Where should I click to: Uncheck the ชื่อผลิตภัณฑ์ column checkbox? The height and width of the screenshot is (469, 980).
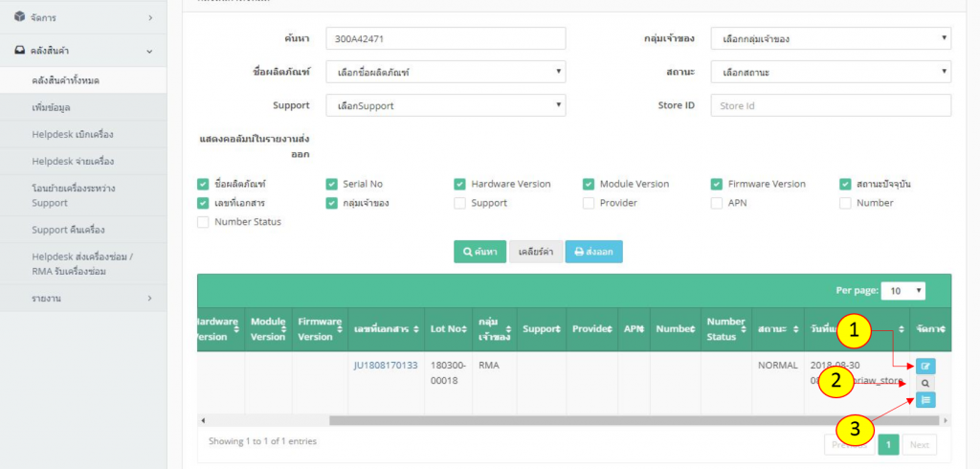tap(203, 184)
